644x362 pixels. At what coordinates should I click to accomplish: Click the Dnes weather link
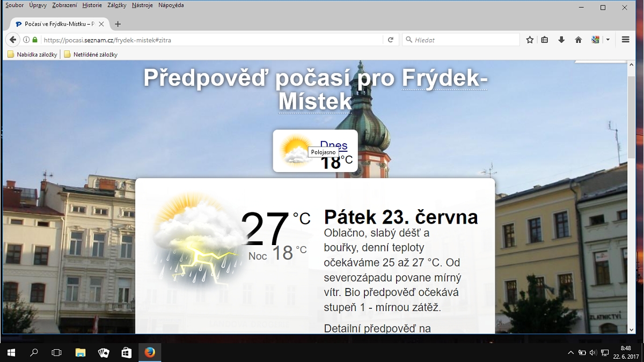coord(333,144)
